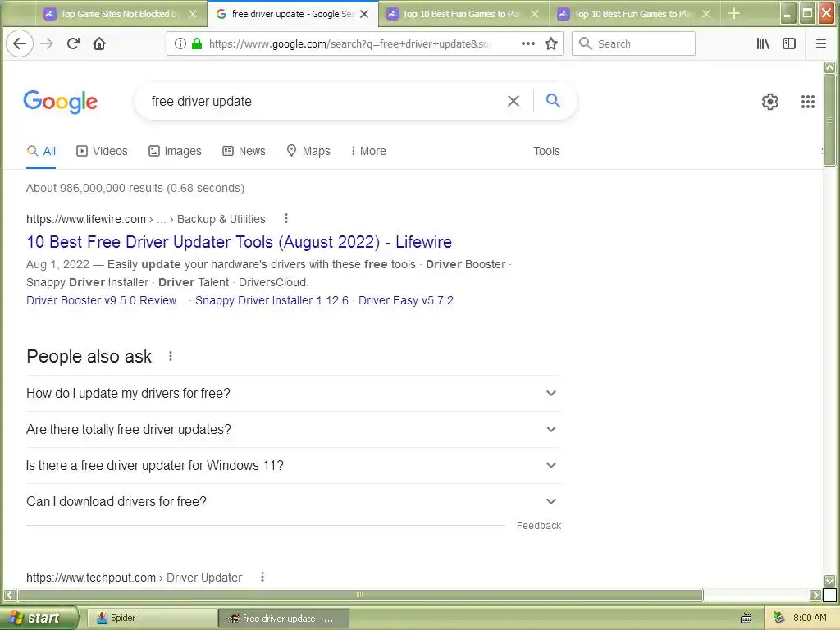Clear Google search box with X icon
Viewport: 840px width, 630px height.
tap(514, 101)
